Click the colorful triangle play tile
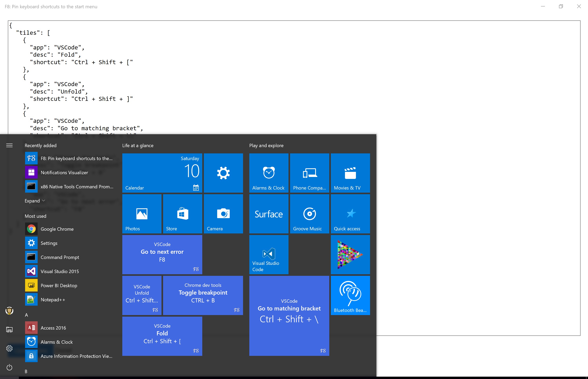Image resolution: width=588 pixels, height=379 pixels. (x=350, y=255)
